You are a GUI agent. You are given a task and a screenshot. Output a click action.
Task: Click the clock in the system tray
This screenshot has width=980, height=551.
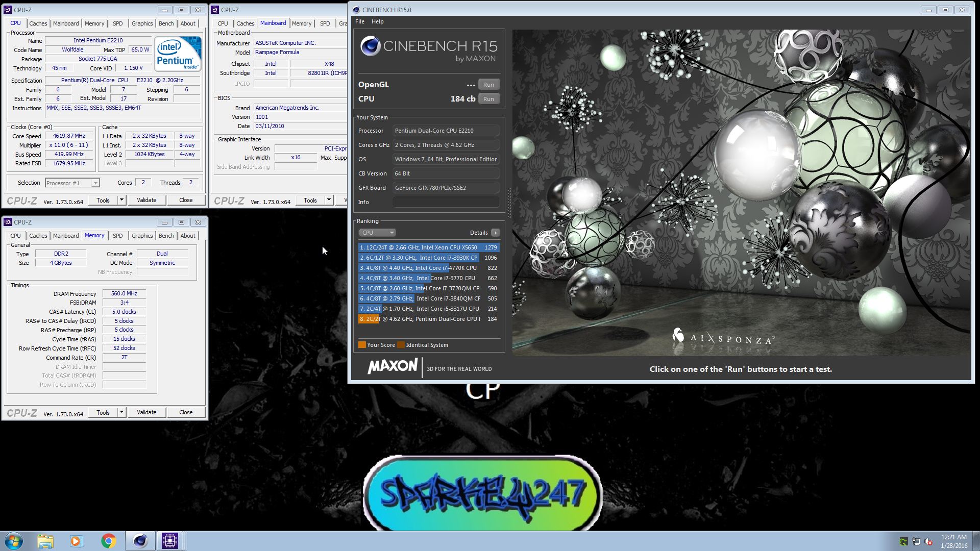click(x=954, y=541)
